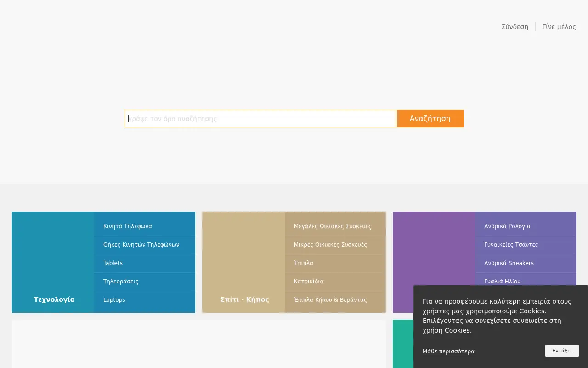
Task: Open the Μάθε περισσότερα cookies link
Action: tap(448, 351)
